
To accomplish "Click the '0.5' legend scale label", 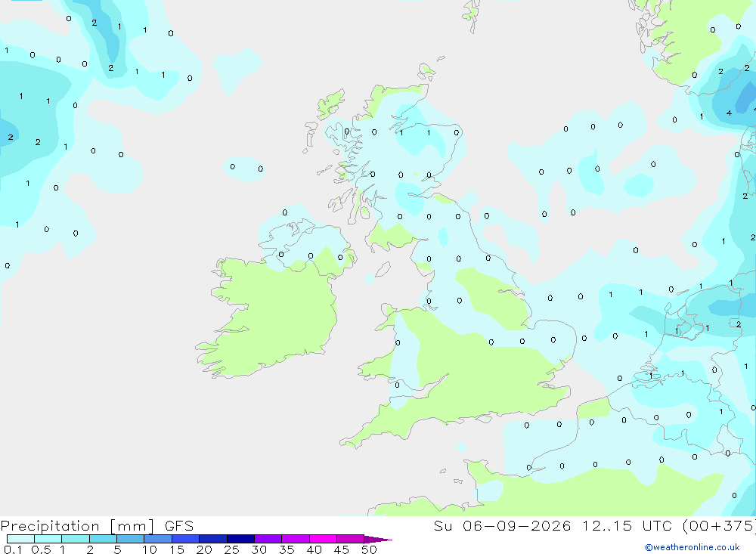I will (41, 549).
